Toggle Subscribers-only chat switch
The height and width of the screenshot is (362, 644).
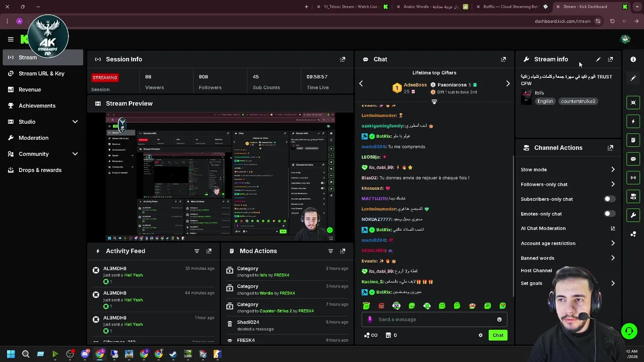609,199
